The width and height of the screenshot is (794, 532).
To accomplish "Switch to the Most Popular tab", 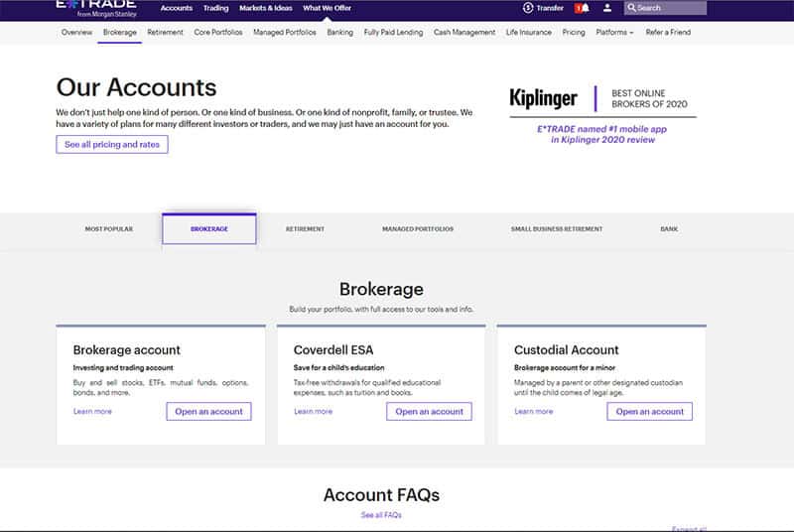I will [x=108, y=229].
